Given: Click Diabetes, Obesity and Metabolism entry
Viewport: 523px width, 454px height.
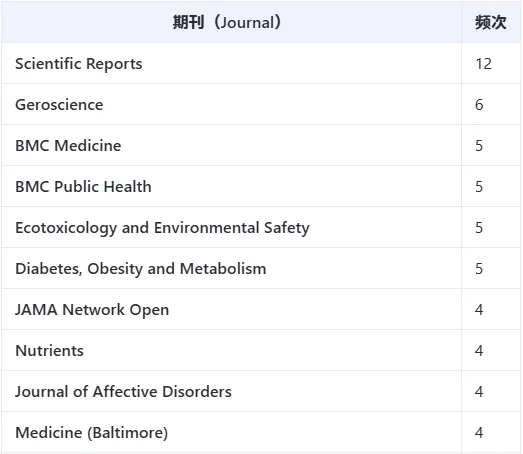Looking at the screenshot, I should click(141, 269).
